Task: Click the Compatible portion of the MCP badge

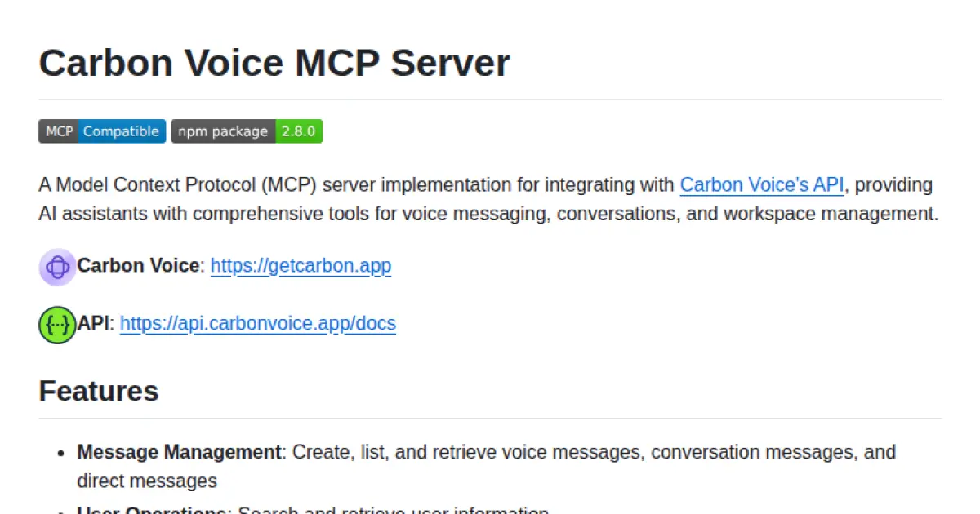Action: 121,131
